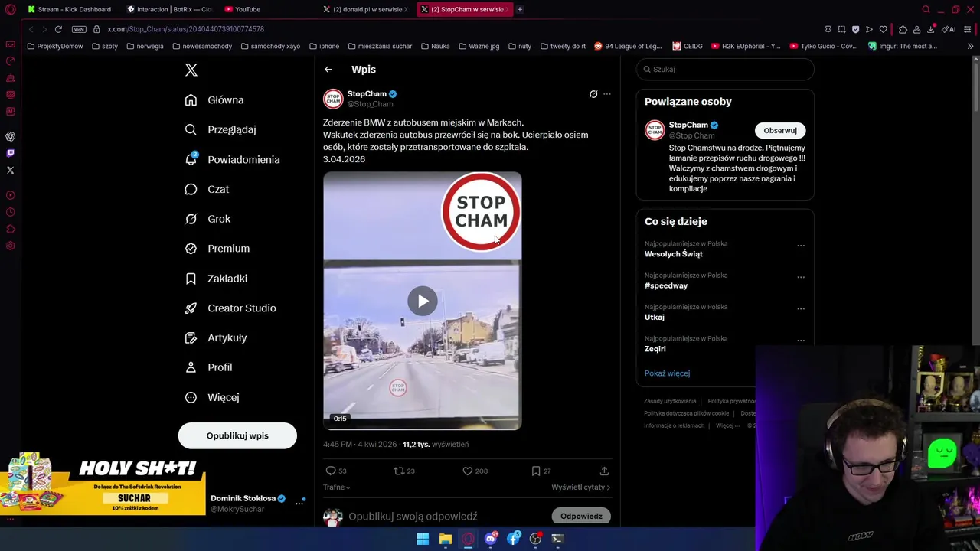
Task: Open account menu next to Dominik Stokłosa
Action: 299,503
